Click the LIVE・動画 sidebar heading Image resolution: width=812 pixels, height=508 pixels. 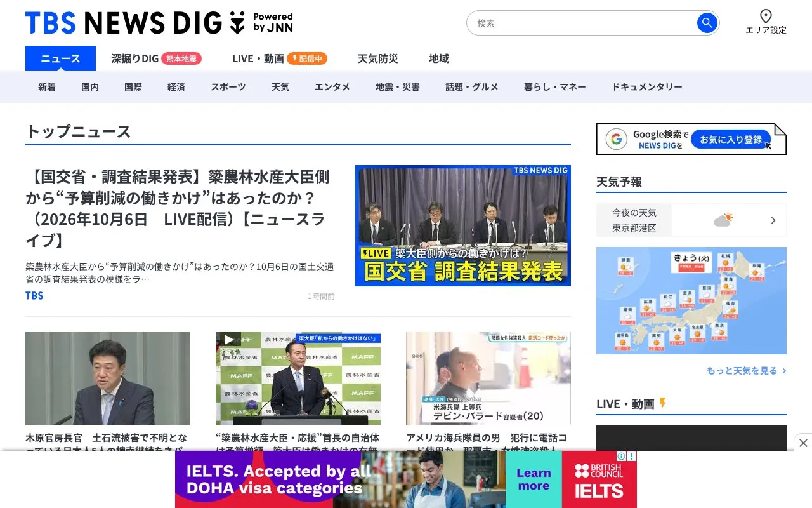coord(625,404)
